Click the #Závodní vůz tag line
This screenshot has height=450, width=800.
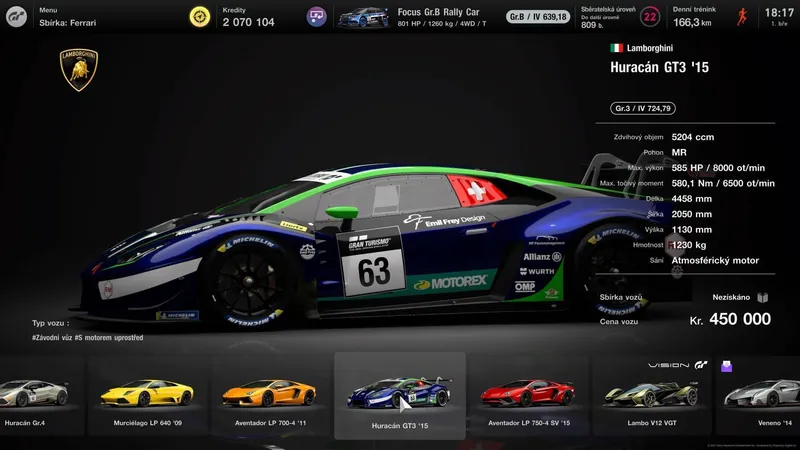point(87,338)
